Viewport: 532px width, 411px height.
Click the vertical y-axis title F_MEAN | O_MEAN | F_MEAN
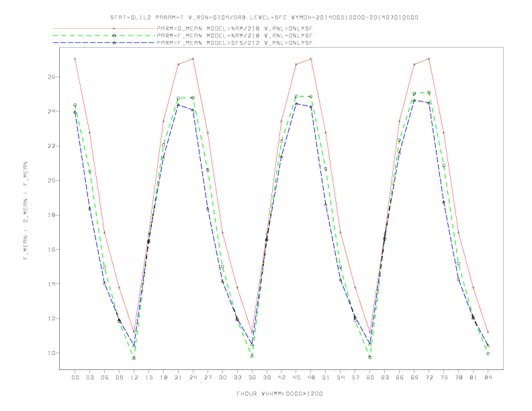[x=26, y=211]
